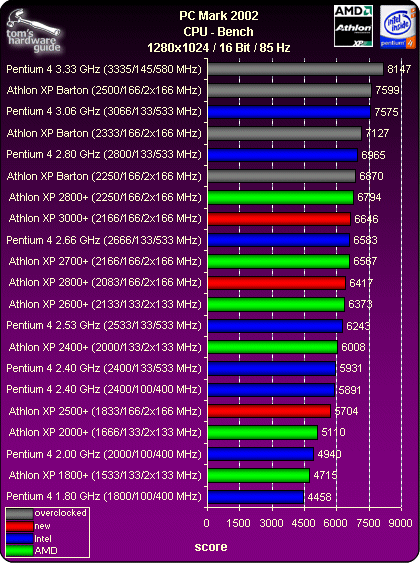Click the 'Intel' legend label

(43, 539)
